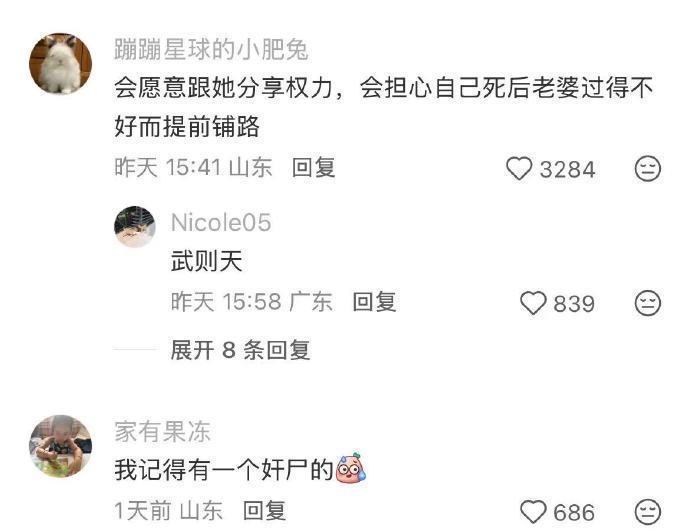Image resolution: width=690 pixels, height=531 pixels.
Task: Select the 武则天 reply text
Action: (207, 261)
